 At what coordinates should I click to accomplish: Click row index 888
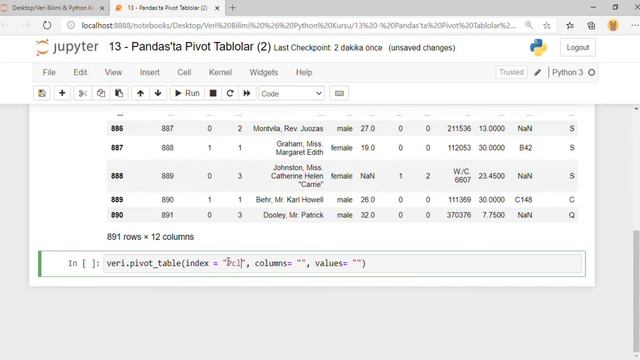point(117,176)
